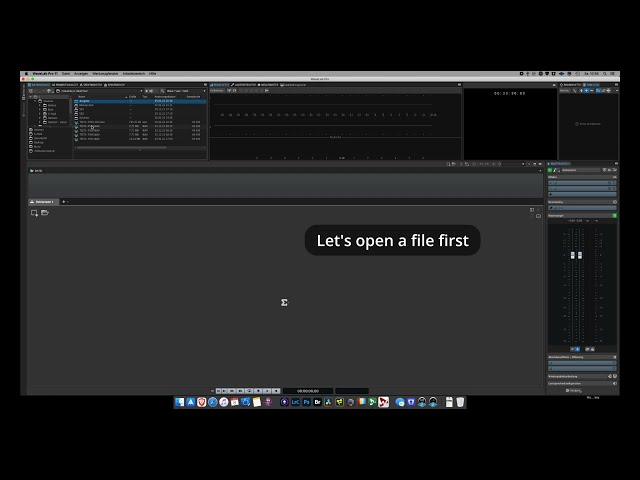Add a new file group tab with the plus button
Viewport: 640px width, 480px height.
coord(64,202)
